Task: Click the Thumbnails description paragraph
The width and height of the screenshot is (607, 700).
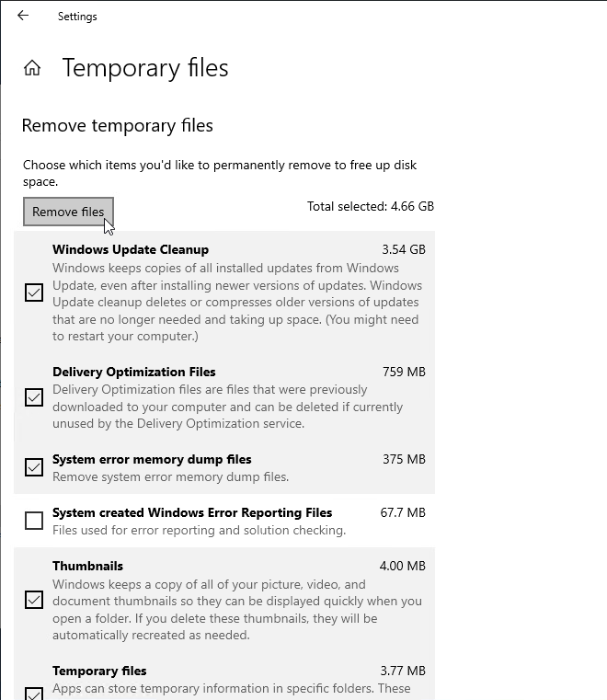Action: pyautogui.click(x=237, y=610)
